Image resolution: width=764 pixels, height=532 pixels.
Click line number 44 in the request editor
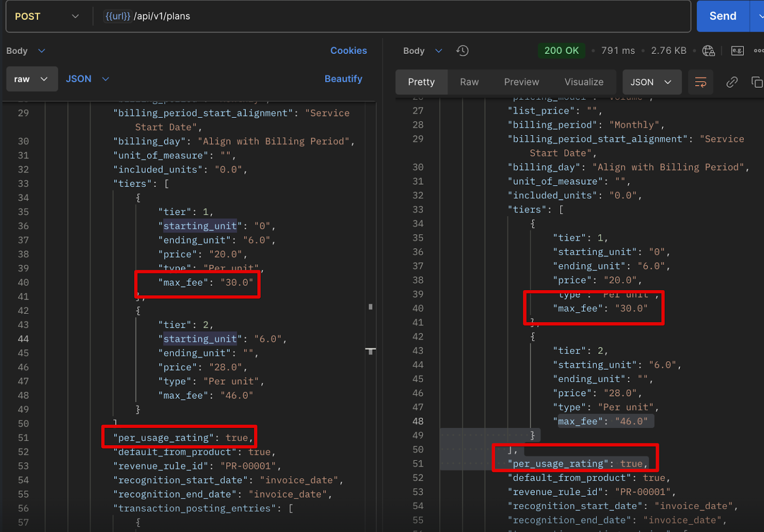click(23, 339)
